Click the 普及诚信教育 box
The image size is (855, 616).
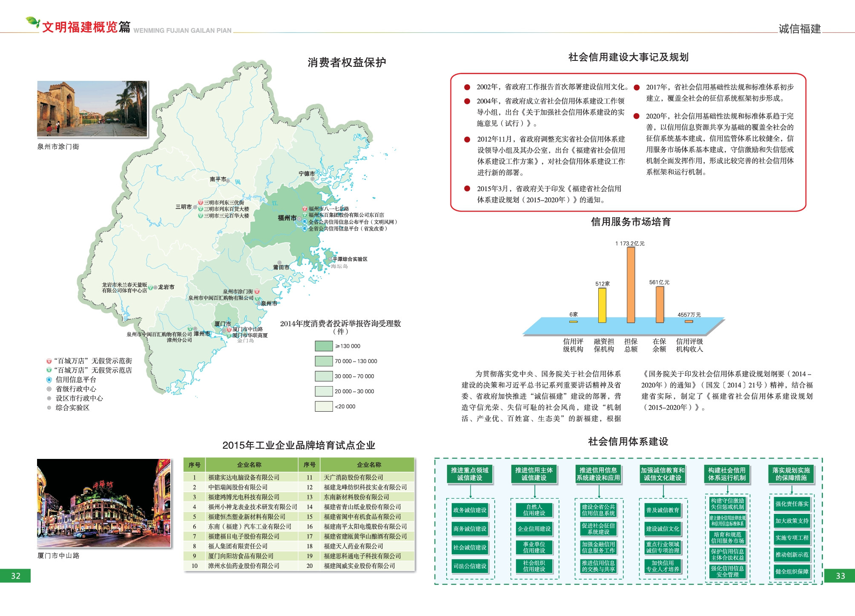663,510
